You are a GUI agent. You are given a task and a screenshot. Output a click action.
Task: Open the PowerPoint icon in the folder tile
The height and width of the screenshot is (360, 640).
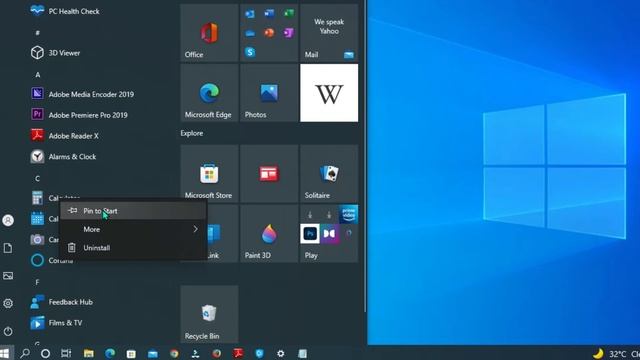pos(269,33)
